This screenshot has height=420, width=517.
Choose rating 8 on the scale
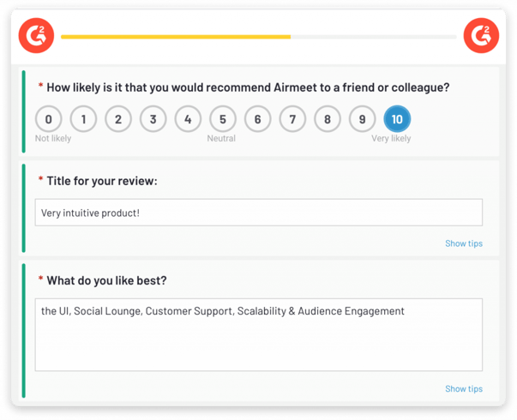(328, 119)
